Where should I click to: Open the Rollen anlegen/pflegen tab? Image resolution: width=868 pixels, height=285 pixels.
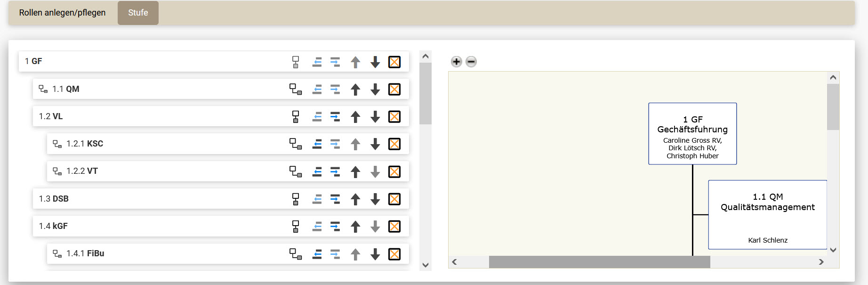tap(62, 13)
